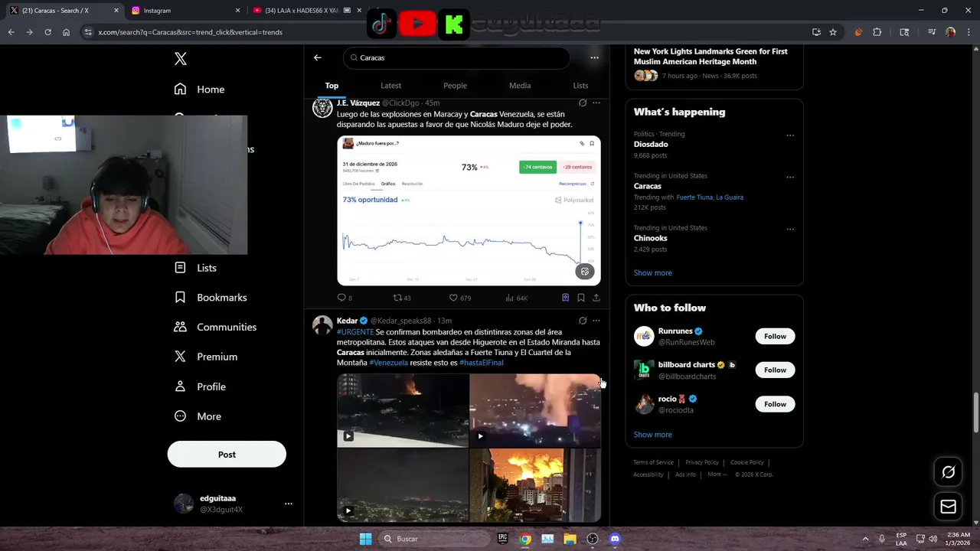Screen dimensions: 980x551
Task: Reply to J.E. Vázquez post (8)
Action: (345, 298)
